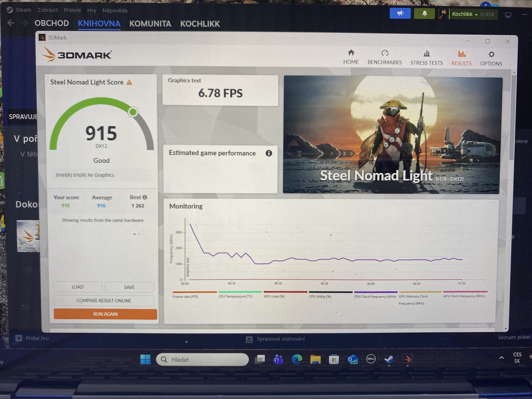Screen dimensions: 532x399
Task: Expand hidden system tray icons chevron
Action: pyautogui.click(x=502, y=358)
